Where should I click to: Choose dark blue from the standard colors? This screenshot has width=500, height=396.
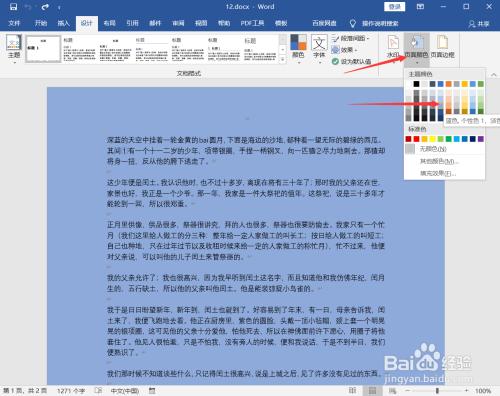[x=473, y=139]
